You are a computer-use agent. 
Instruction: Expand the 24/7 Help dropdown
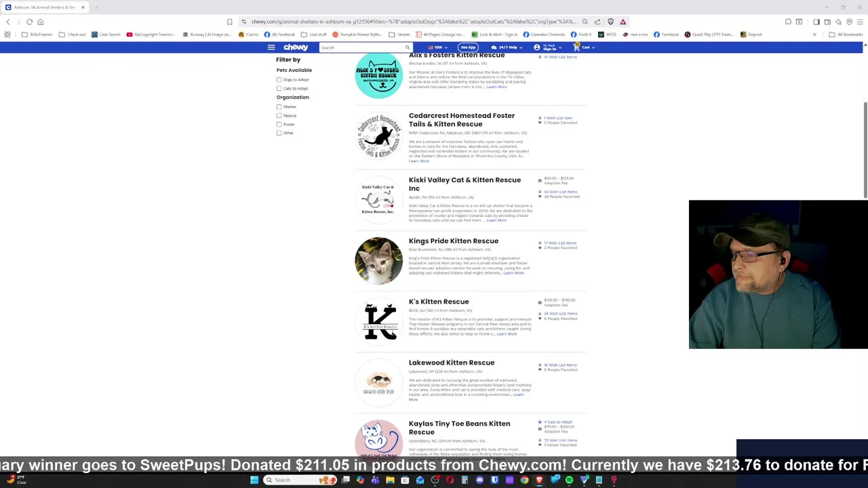[508, 47]
